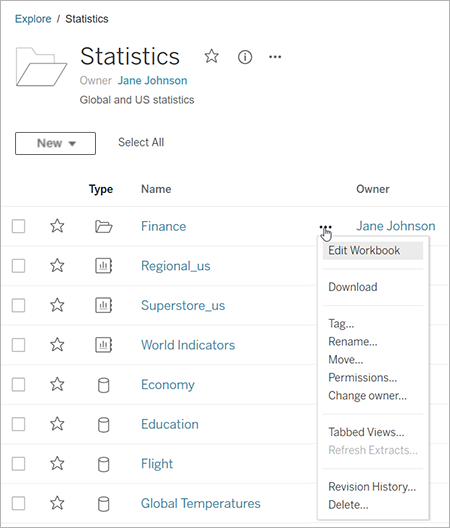Open Revision History... from the menu
This screenshot has width=450, height=528.
click(372, 487)
